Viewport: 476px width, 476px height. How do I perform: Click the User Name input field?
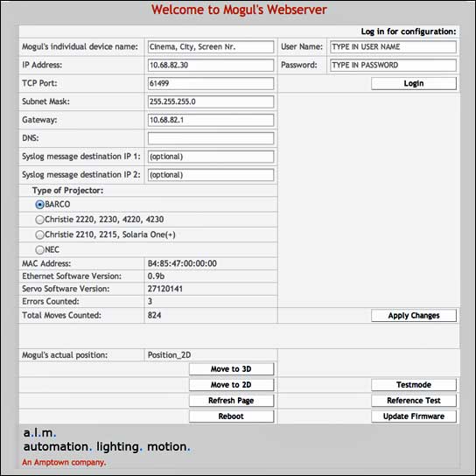click(393, 47)
